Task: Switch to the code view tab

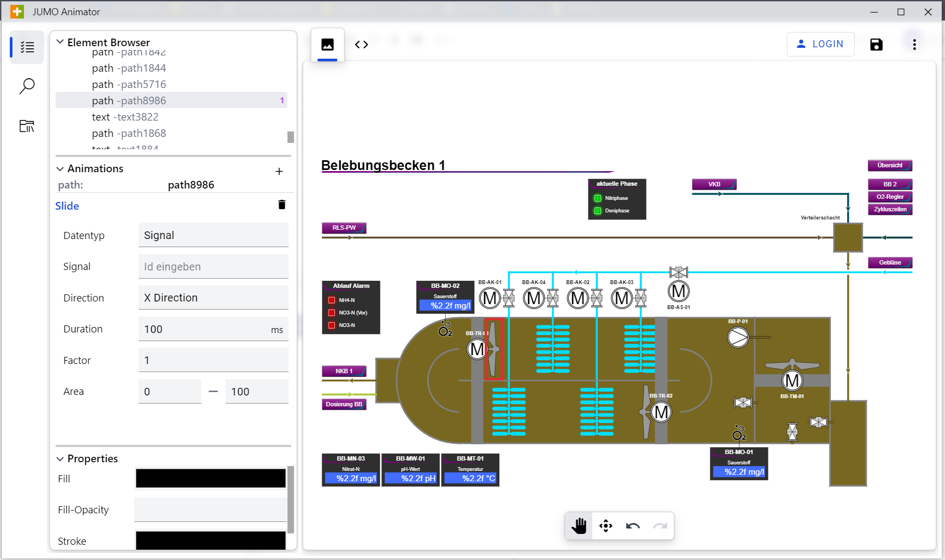Action: point(361,45)
